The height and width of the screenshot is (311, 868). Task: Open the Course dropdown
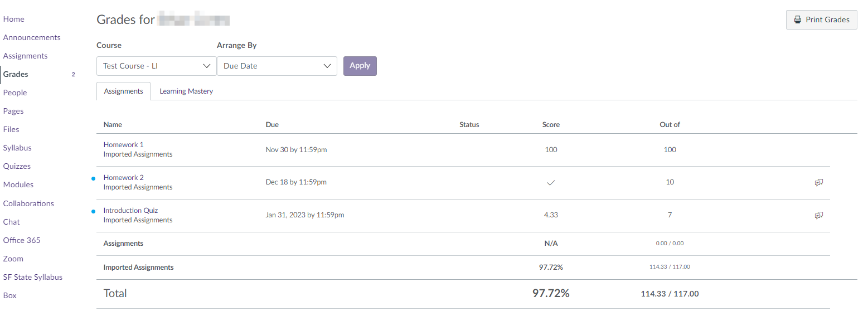156,66
